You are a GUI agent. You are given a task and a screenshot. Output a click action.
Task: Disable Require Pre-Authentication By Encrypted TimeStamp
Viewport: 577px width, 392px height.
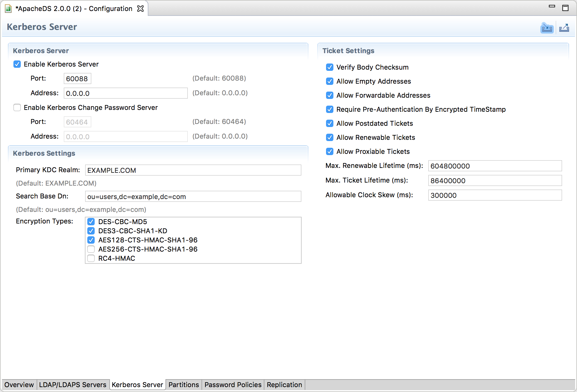330,110
